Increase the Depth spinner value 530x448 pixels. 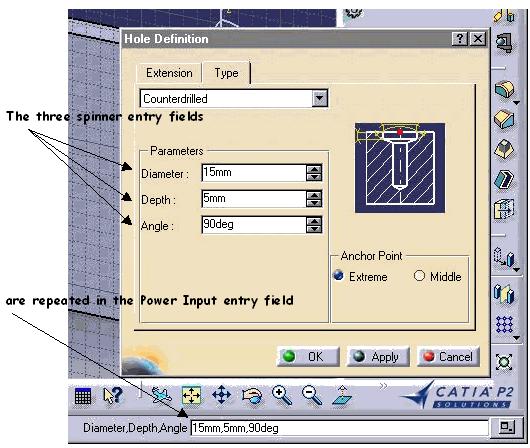pyautogui.click(x=314, y=195)
